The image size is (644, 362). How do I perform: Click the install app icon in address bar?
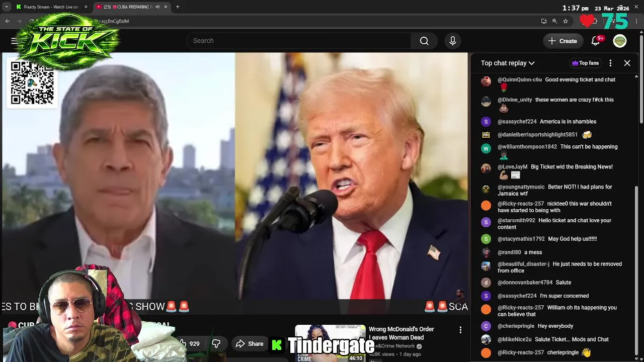pos(544,21)
